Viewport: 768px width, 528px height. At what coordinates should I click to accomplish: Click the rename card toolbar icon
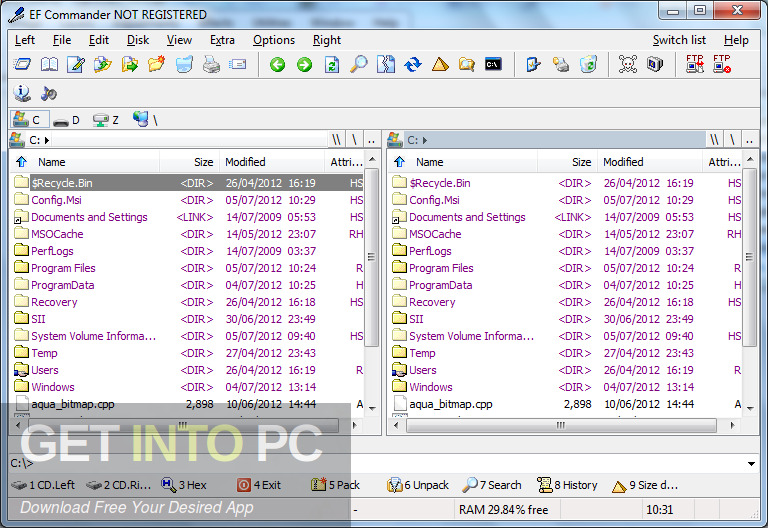(238, 64)
